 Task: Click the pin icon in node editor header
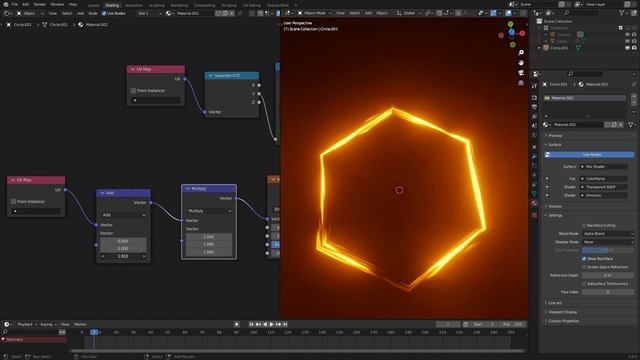240,13
